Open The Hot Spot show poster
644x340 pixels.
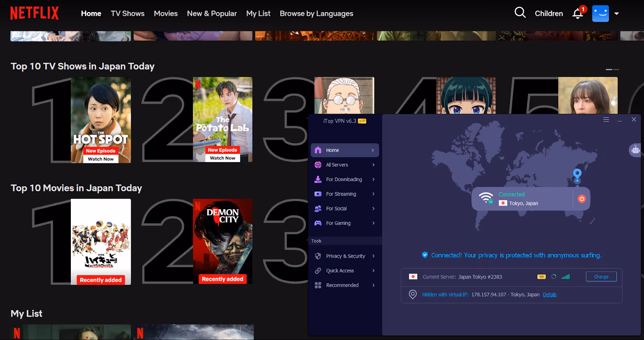tap(101, 120)
